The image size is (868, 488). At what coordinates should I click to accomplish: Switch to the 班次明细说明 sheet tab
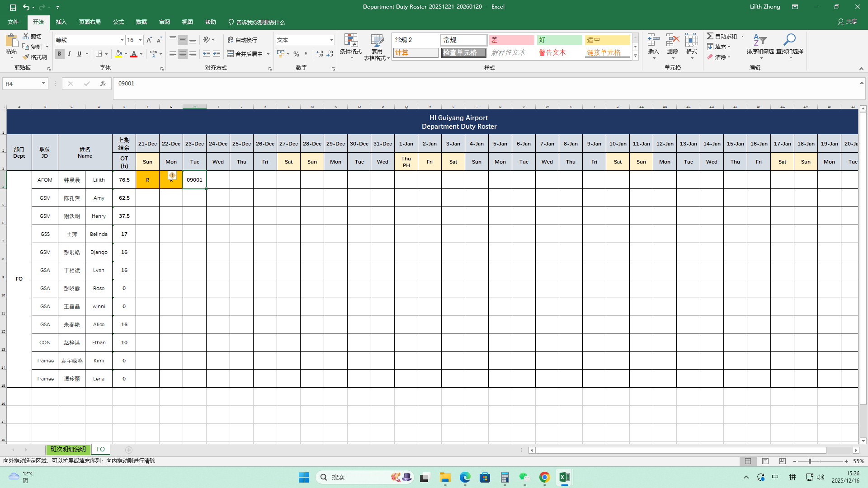click(68, 449)
